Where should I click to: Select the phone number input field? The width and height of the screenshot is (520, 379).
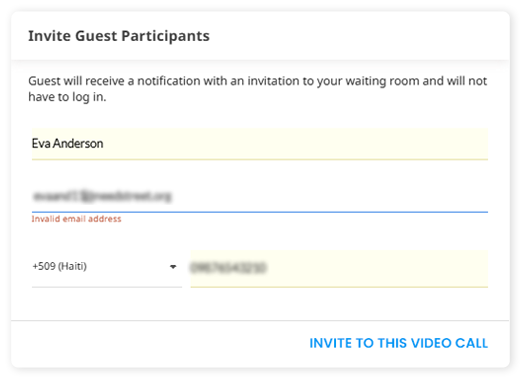click(x=339, y=268)
